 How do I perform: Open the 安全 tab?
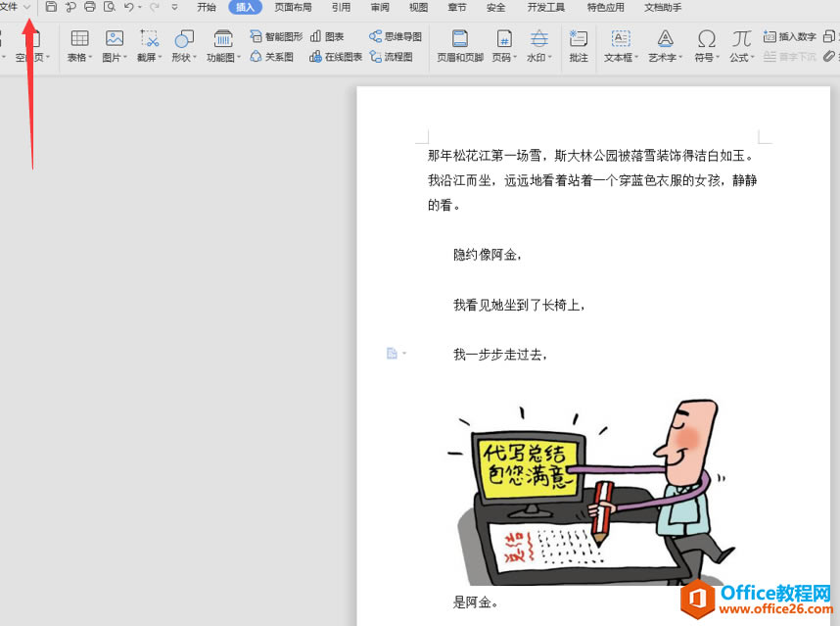click(x=495, y=7)
